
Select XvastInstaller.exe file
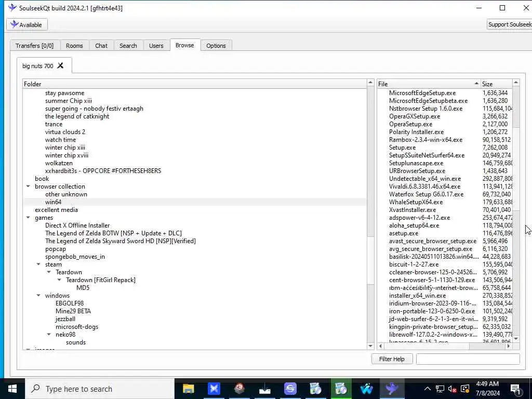click(413, 210)
